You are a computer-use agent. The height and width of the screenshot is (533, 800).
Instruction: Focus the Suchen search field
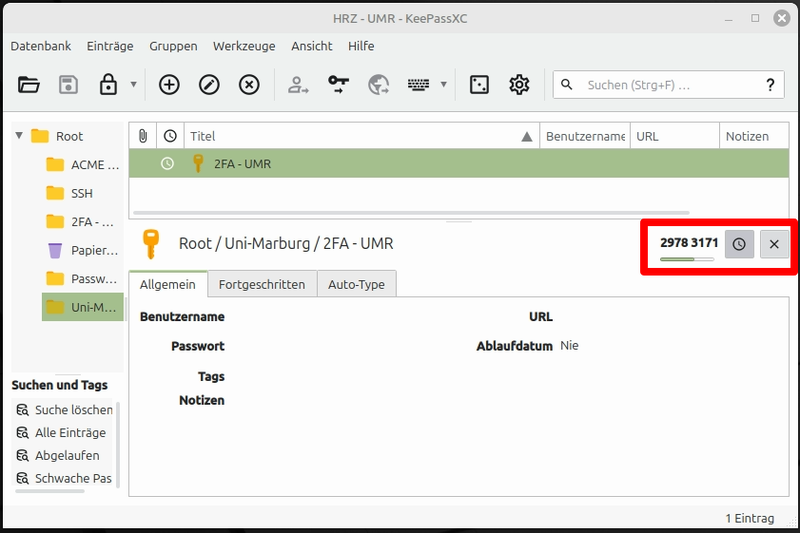coord(668,85)
